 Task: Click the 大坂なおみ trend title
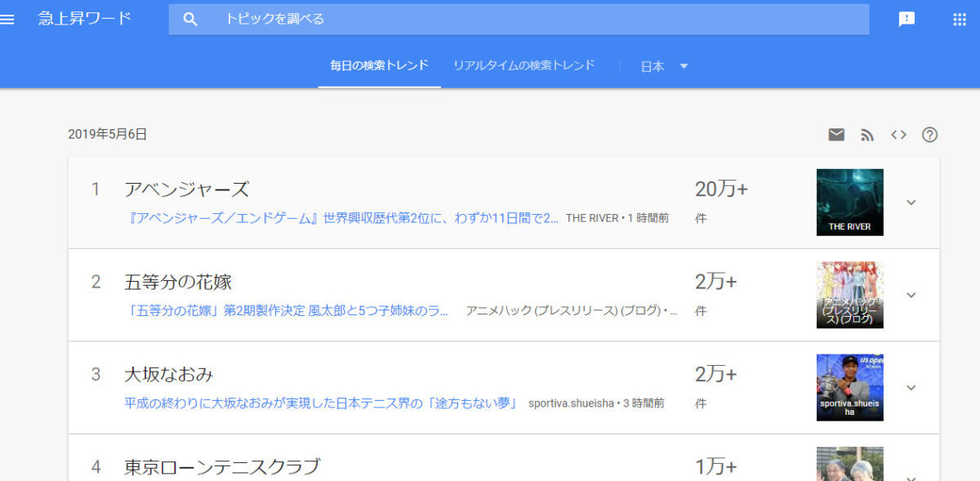[x=169, y=375]
